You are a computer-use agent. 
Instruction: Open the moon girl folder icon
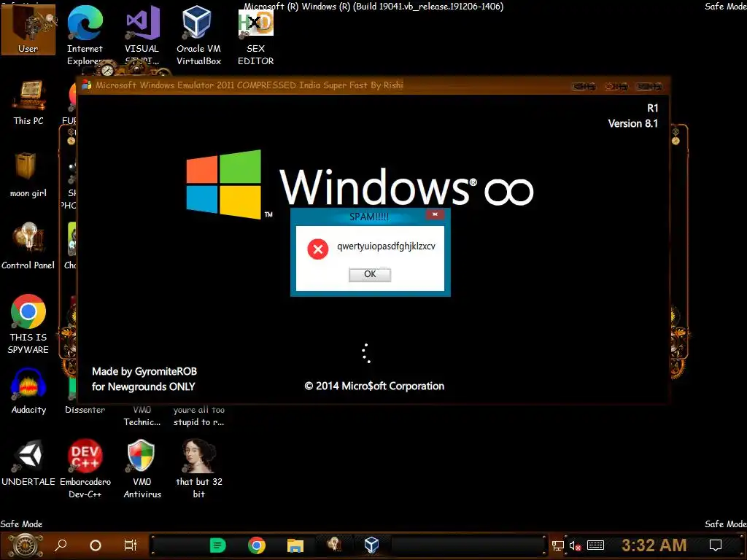tap(28, 175)
